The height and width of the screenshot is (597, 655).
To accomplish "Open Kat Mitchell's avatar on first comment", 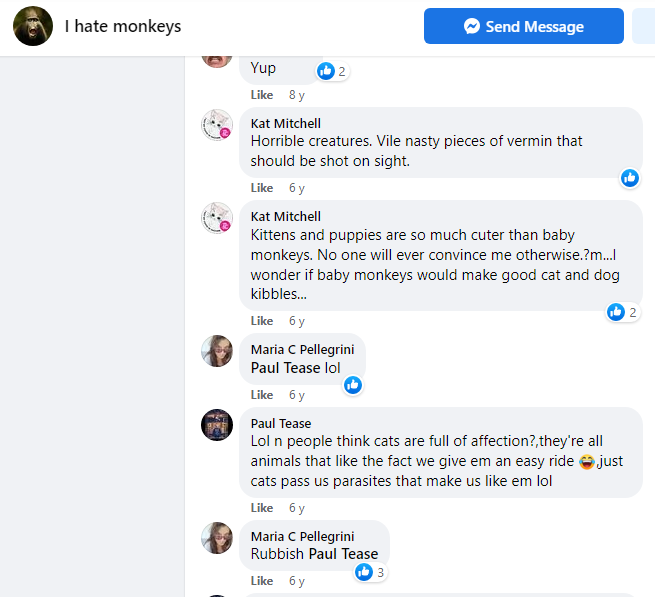I will coord(217,125).
